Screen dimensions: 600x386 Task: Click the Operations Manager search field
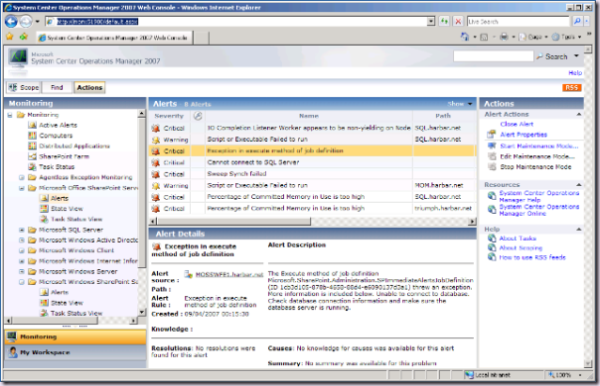pyautogui.click(x=493, y=56)
